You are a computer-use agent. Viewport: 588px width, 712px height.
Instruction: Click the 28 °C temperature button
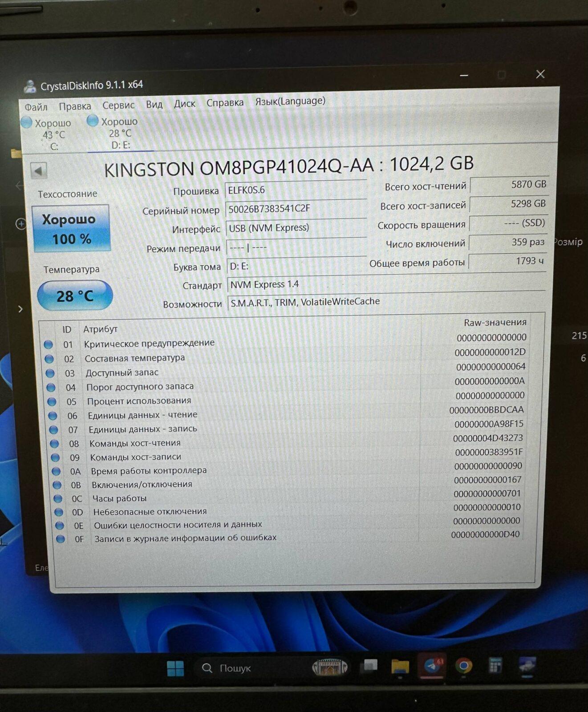75,295
